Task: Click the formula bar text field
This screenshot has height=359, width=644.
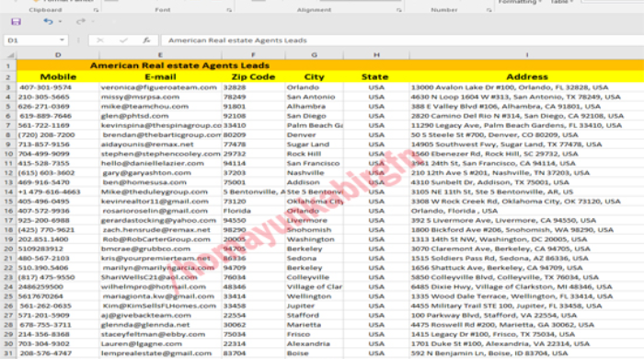Action: (x=403, y=41)
